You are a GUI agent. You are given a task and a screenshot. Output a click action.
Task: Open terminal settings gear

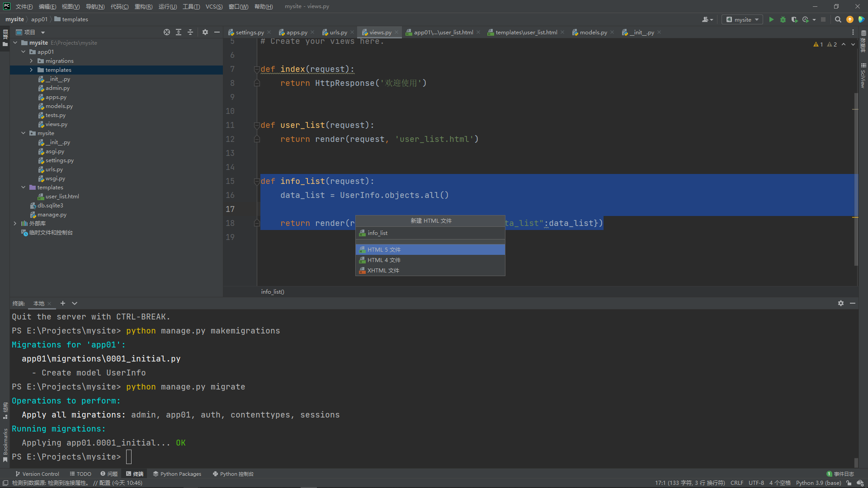pyautogui.click(x=841, y=303)
